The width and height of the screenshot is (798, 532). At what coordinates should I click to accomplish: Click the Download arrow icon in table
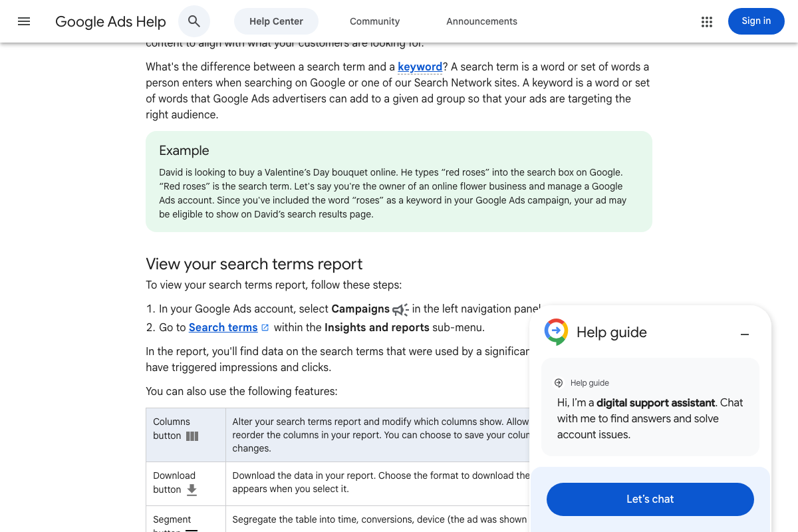pyautogui.click(x=192, y=490)
